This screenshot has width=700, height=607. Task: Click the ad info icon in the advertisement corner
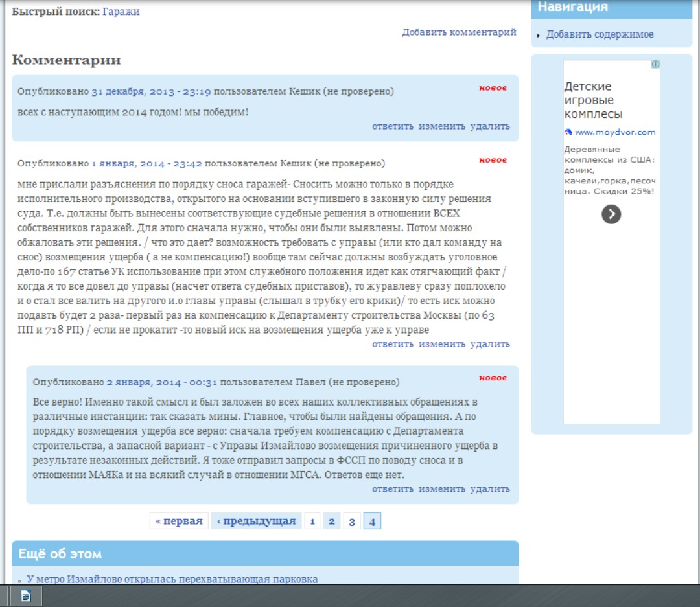coord(655,65)
